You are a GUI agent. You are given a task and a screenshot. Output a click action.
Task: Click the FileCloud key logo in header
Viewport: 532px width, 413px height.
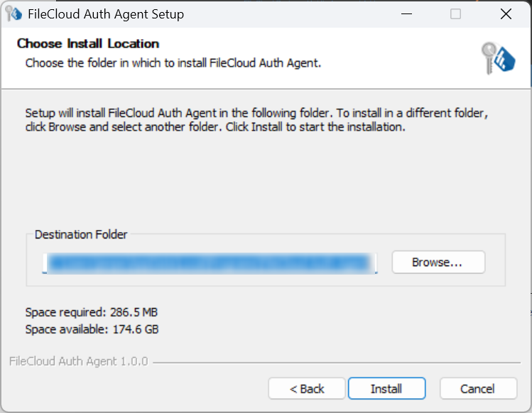tap(497, 56)
